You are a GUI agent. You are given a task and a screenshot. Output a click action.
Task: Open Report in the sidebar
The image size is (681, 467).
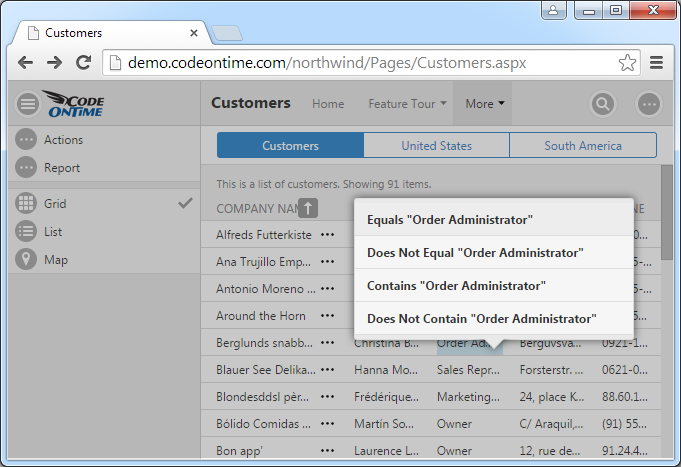(62, 168)
